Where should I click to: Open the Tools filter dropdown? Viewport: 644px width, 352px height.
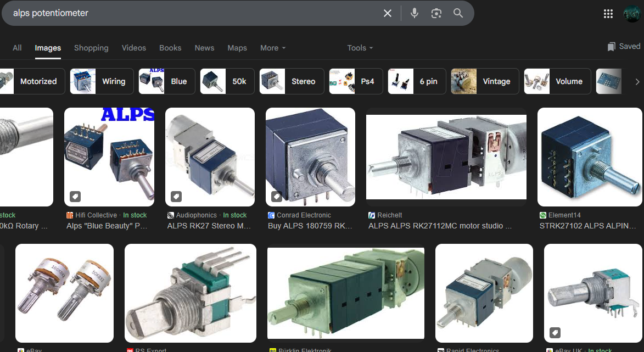click(360, 48)
